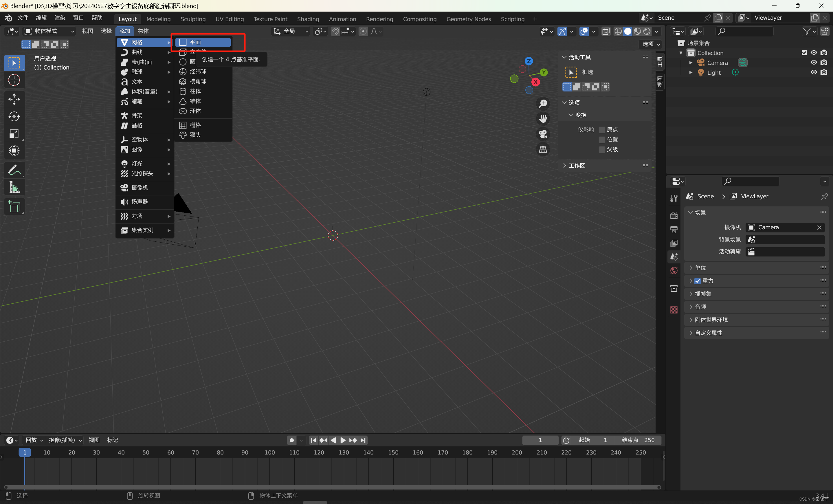Open the Tool properties tab

point(674,198)
